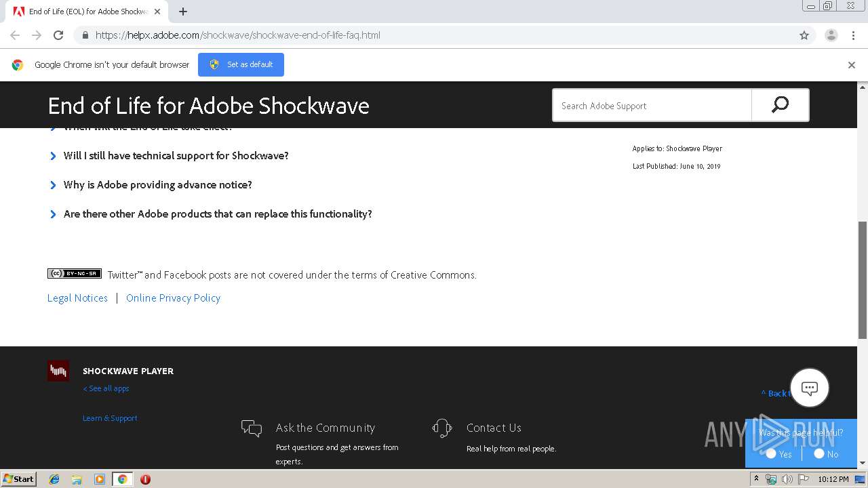The height and width of the screenshot is (488, 868).
Task: Click the network icon in system tray
Action: coord(771,479)
